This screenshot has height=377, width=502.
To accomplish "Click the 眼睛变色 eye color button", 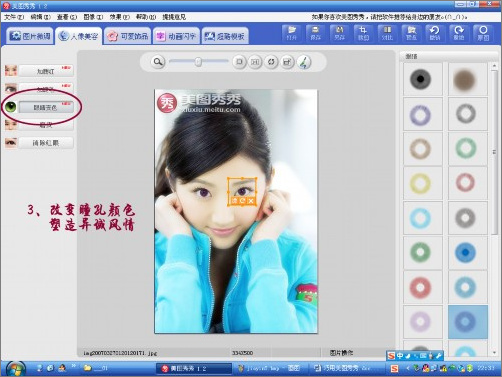I will pos(46,107).
